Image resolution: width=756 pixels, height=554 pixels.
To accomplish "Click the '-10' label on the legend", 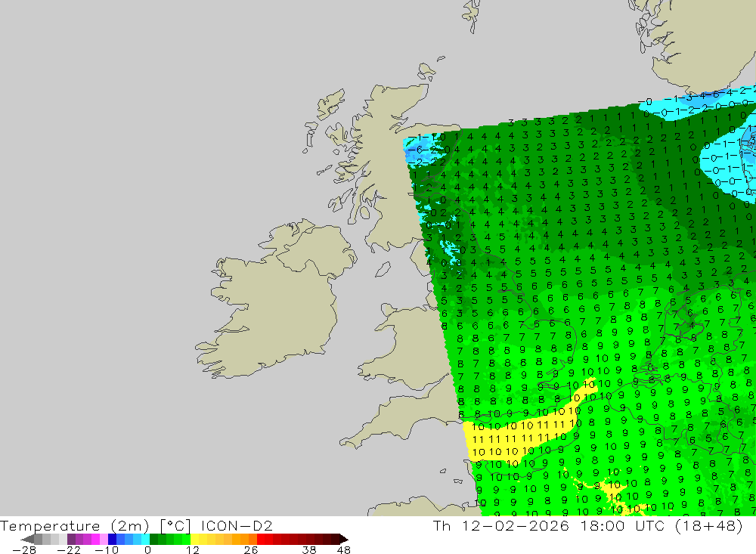I will [x=106, y=549].
